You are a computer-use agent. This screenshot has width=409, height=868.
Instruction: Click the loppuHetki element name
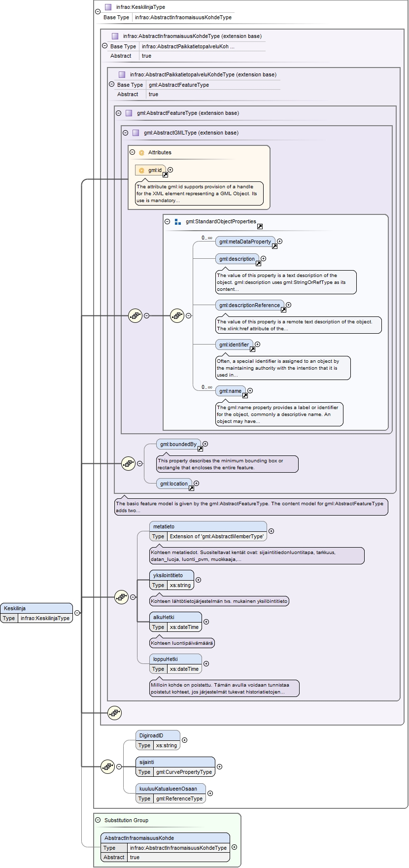tap(165, 659)
